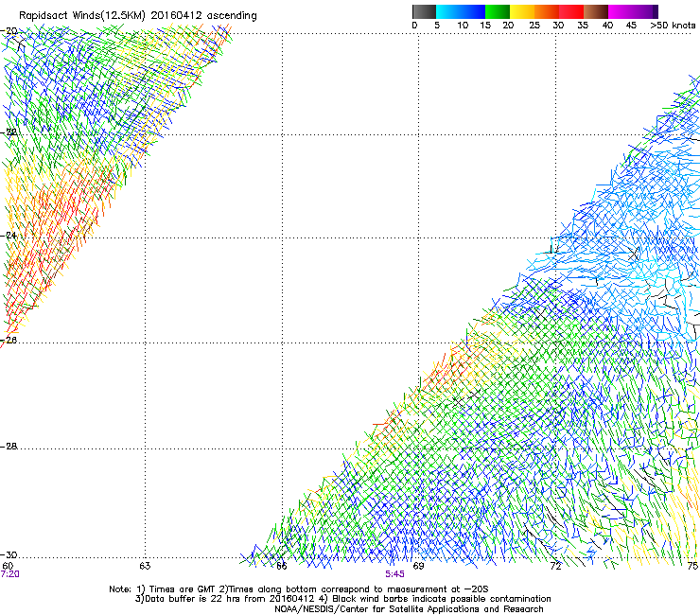Click the '>50 knots' legend label
Screen dimensions: 700x615
[673, 26]
